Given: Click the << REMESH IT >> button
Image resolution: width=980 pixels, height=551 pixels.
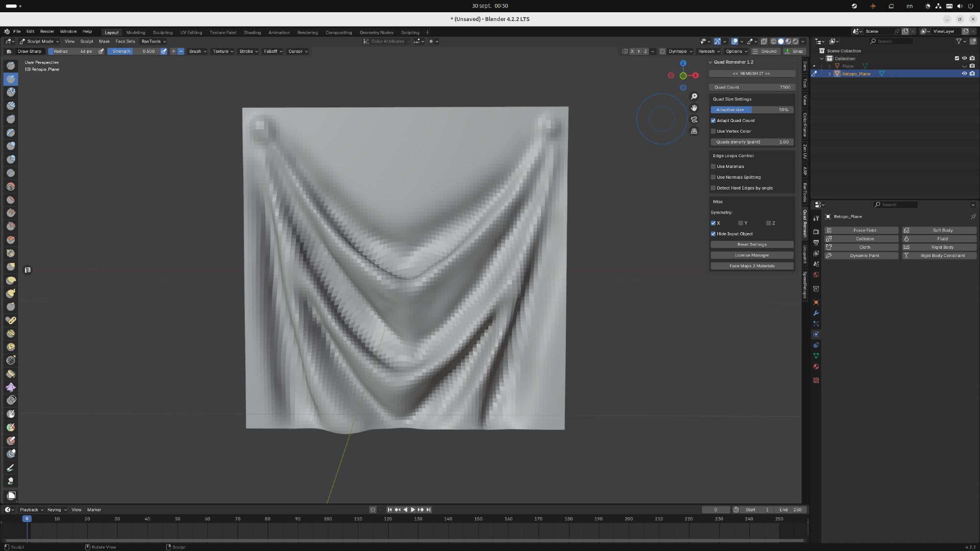Looking at the screenshot, I should pos(752,73).
